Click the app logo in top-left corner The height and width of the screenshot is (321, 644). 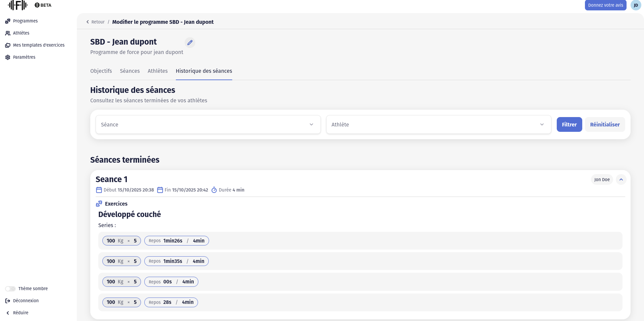pyautogui.click(x=18, y=5)
